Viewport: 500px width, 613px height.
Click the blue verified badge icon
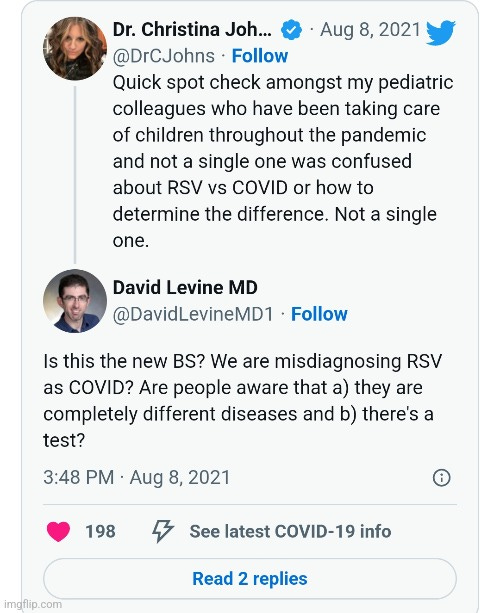pyautogui.click(x=291, y=30)
